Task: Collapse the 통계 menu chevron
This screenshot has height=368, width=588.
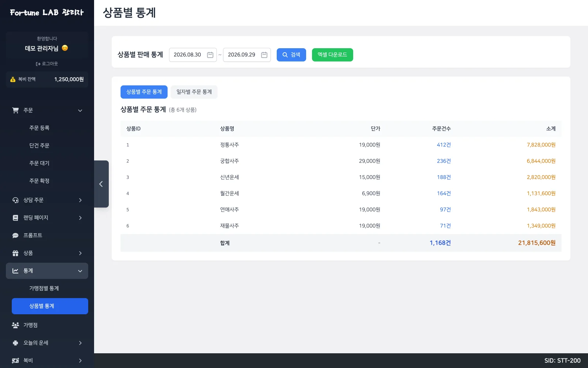Action: 80,271
